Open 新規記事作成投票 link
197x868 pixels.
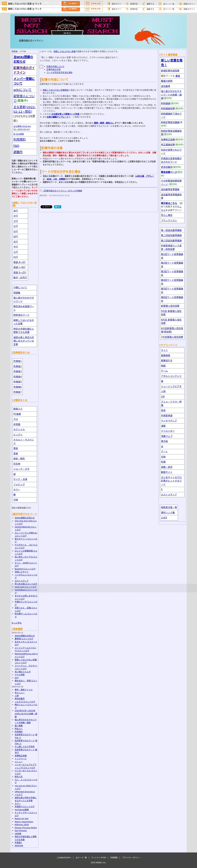170,71
